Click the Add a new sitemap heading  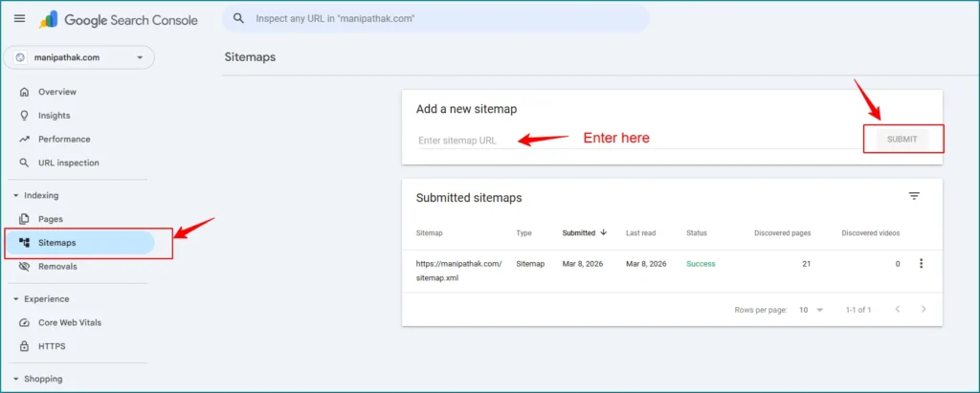click(466, 109)
